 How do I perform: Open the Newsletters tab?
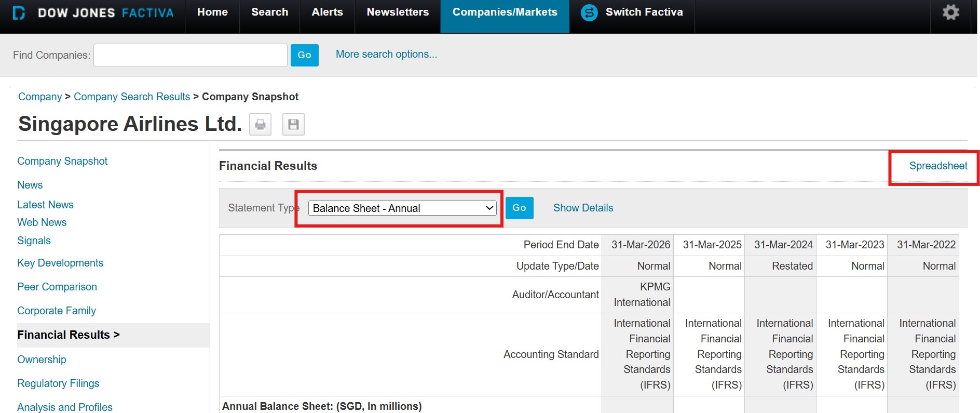[398, 12]
